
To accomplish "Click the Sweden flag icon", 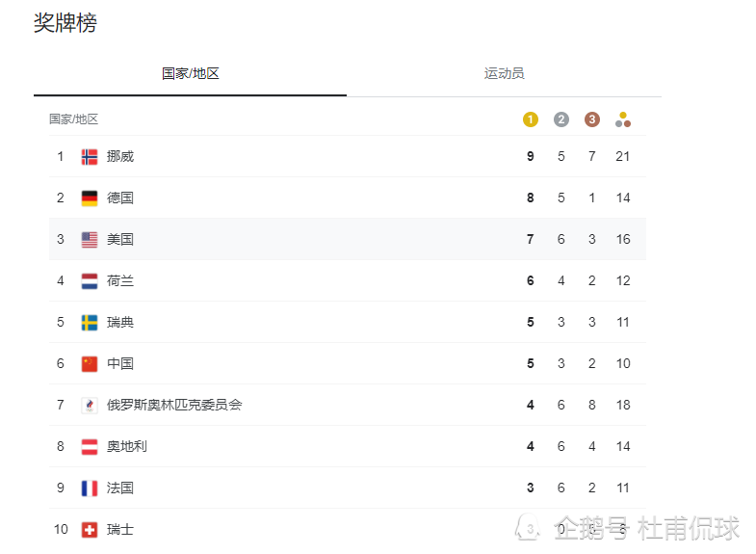I will click(x=90, y=322).
